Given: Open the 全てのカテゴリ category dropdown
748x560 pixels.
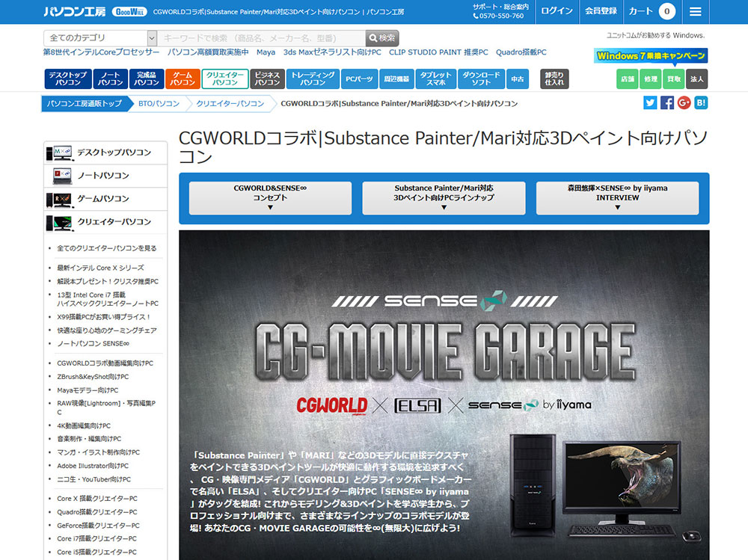Looking at the screenshot, I should pyautogui.click(x=100, y=38).
